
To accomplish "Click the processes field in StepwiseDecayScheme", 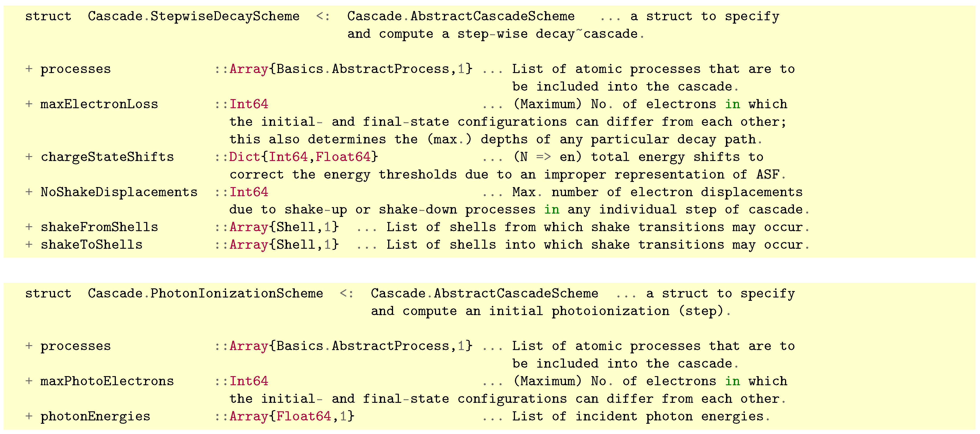I will 76,69.
